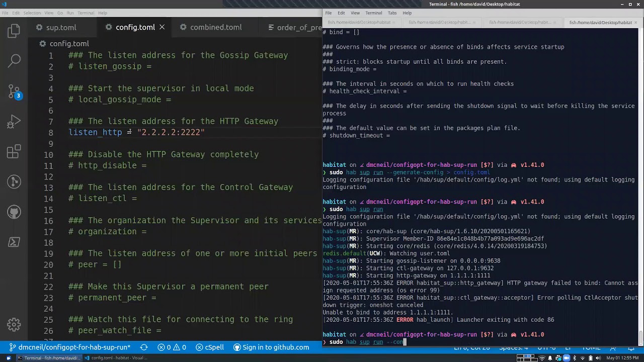Screen dimensions: 644x362
Task: Click the workspace switcher in the taskbar
Action: (x=526, y=358)
